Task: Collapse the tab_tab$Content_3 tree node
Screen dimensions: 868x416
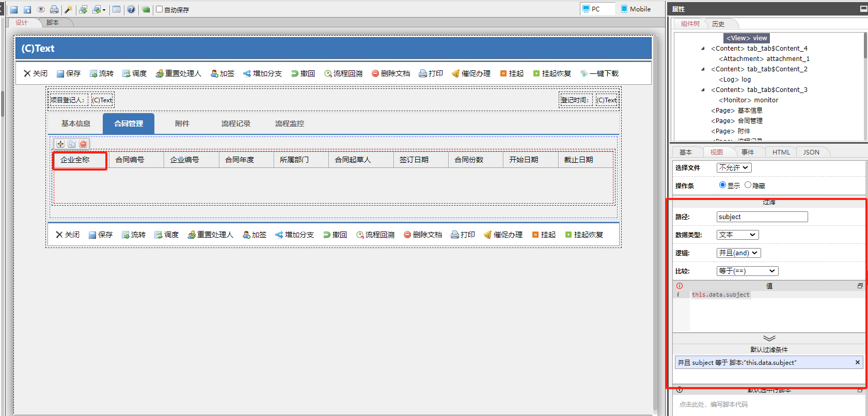Action: coord(703,90)
